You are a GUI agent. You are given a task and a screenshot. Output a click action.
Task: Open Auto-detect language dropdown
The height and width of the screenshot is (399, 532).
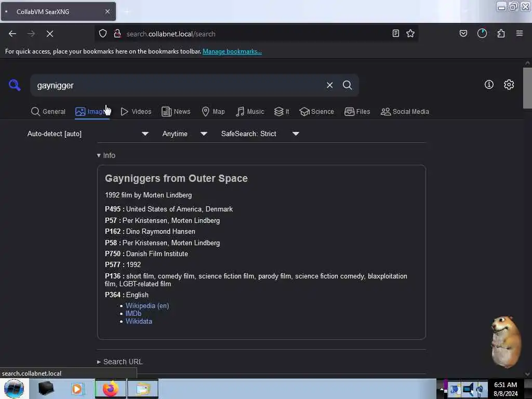(x=88, y=134)
